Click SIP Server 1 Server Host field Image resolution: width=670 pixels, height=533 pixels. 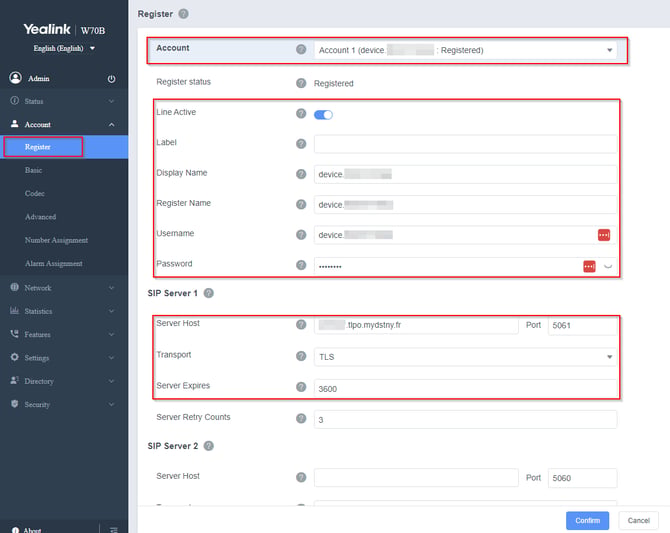(x=416, y=325)
